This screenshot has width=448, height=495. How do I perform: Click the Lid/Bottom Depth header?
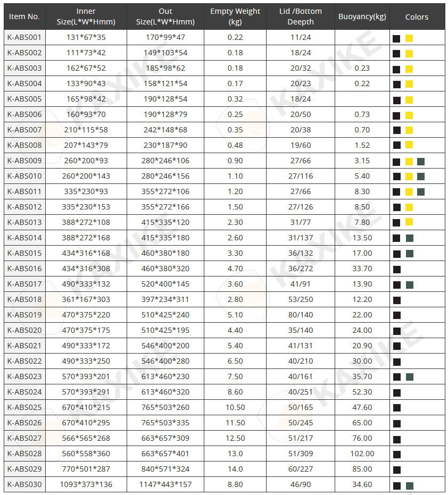[301, 16]
